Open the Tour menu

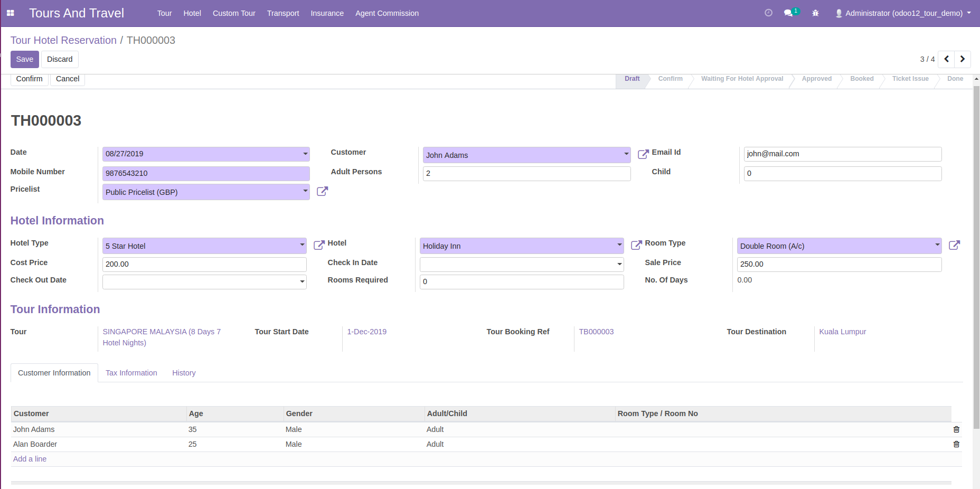click(x=164, y=13)
